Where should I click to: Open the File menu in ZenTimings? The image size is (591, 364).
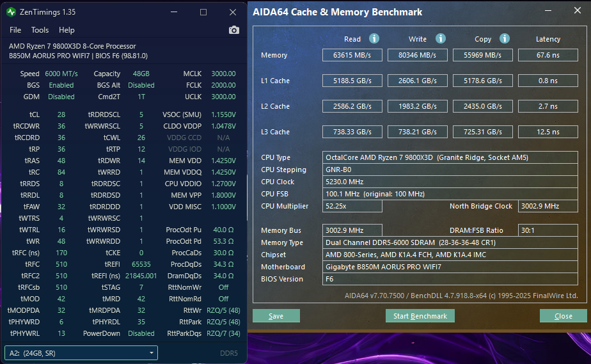(x=15, y=30)
